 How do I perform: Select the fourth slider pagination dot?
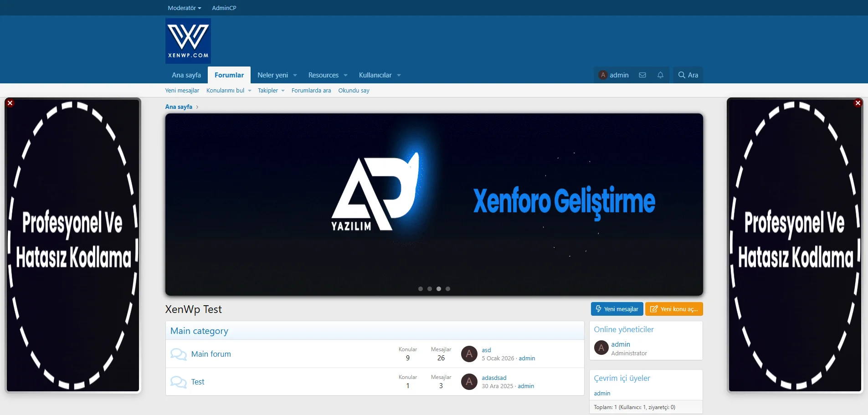pos(448,289)
